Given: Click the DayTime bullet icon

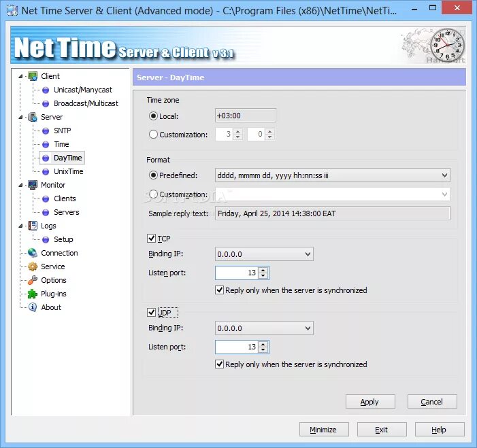Looking at the screenshot, I should [x=46, y=158].
